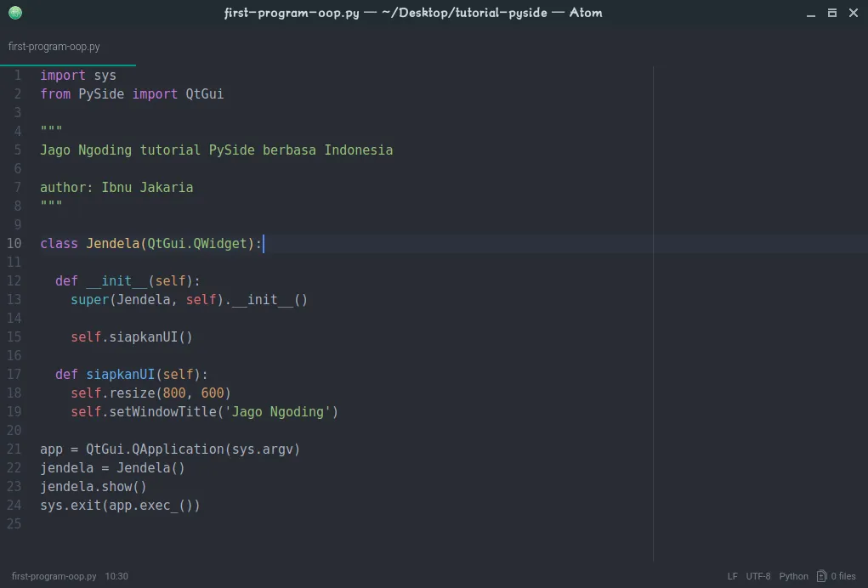Viewport: 868px width, 588px height.
Task: Click the 10:30 cursor position indicator
Action: click(116, 576)
